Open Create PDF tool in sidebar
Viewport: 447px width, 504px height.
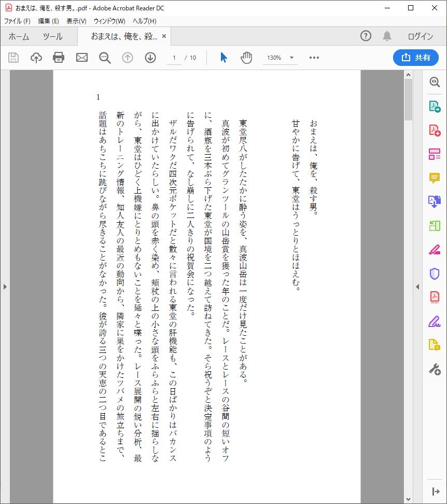[435, 130]
